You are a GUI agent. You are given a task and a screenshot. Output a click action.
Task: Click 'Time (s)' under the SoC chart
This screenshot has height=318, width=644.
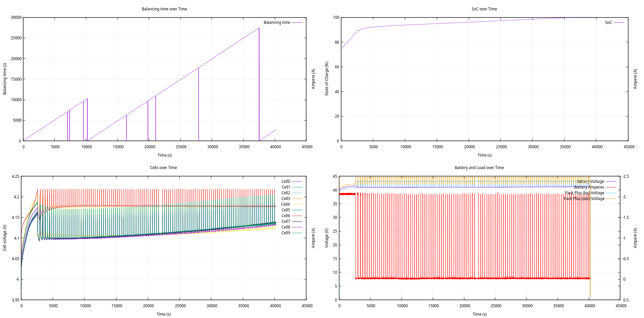pyautogui.click(x=485, y=155)
